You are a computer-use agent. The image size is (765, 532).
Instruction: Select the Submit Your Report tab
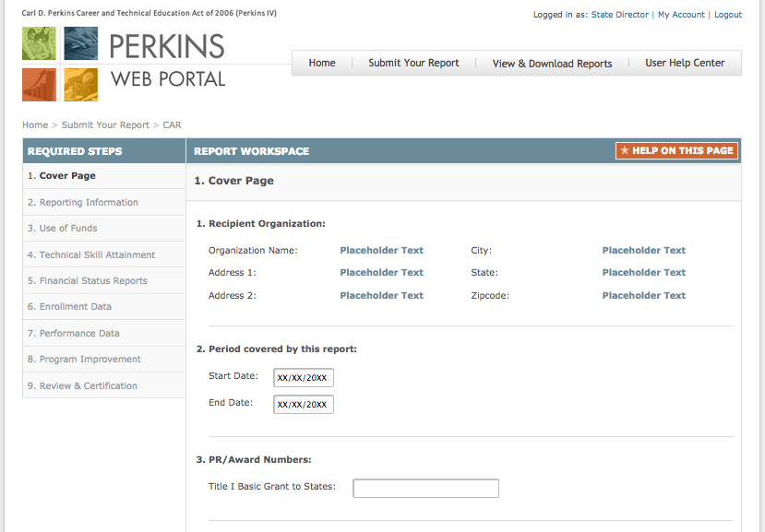coord(413,63)
